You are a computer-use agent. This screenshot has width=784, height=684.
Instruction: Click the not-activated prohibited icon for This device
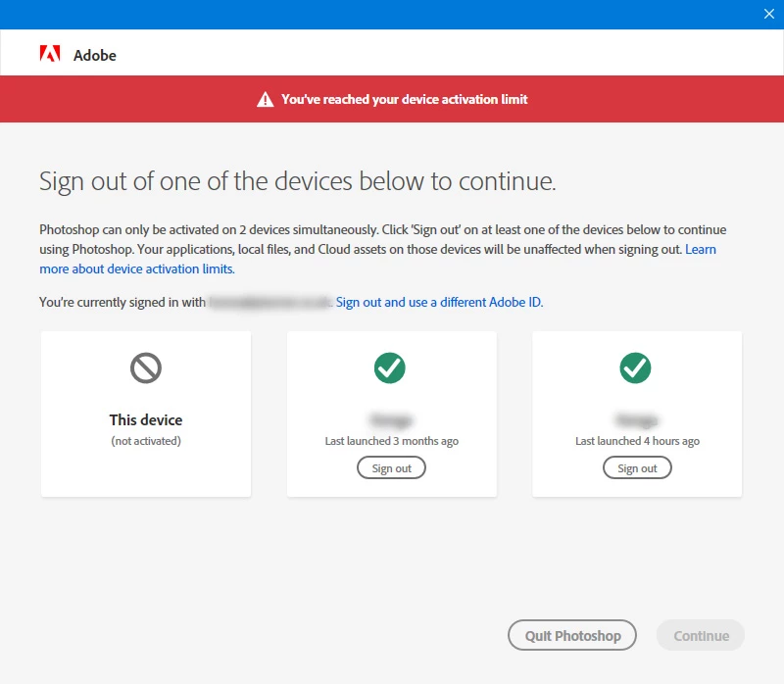(146, 368)
